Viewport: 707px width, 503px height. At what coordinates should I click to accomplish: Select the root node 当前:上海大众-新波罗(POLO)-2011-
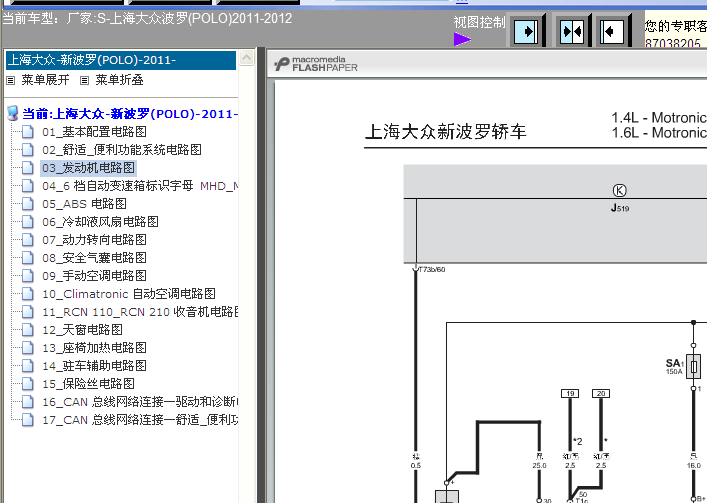[130, 114]
